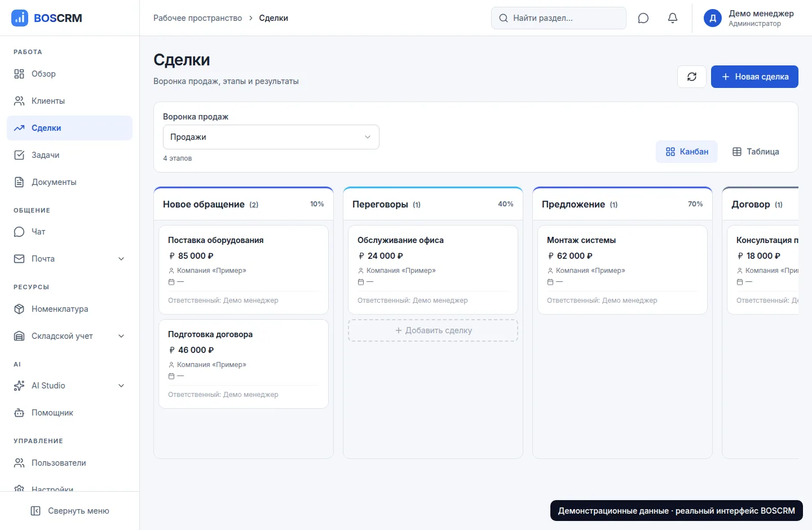The height and width of the screenshot is (530, 812).
Task: Expand Складской учет submenu chevron
Action: [x=121, y=336]
